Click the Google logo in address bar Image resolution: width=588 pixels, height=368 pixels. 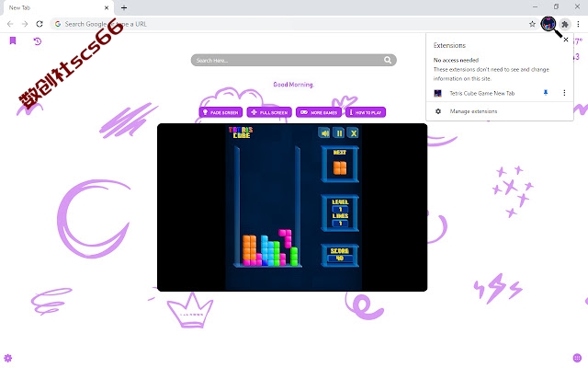pos(58,24)
